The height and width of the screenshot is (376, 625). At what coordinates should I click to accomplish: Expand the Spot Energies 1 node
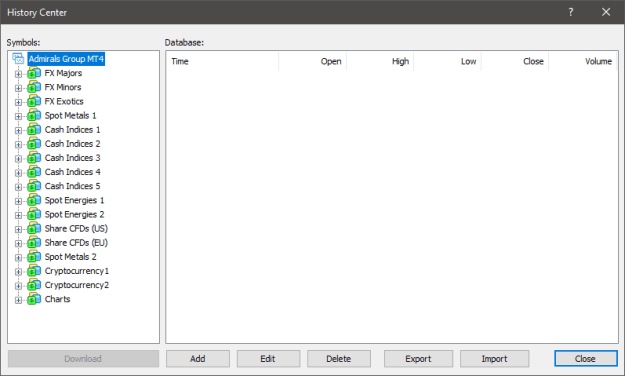tap(18, 201)
